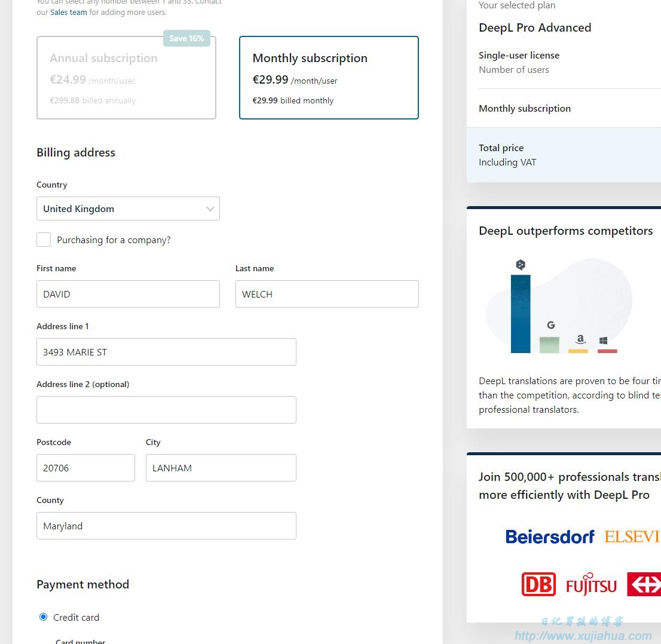Viewport: 661px width, 644px height.
Task: Focus the empty Address line 2 field
Action: tap(167, 410)
